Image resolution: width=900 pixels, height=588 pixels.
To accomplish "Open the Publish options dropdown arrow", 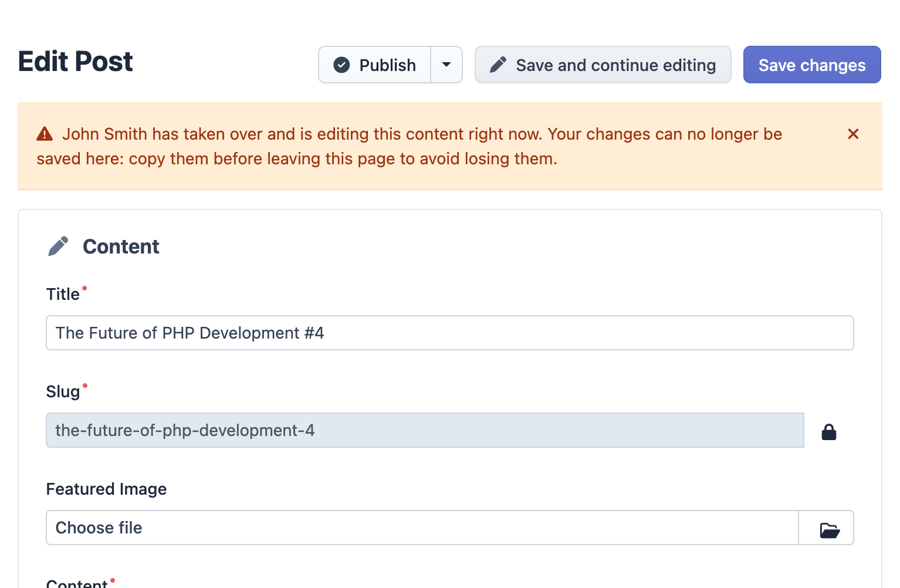I will [x=446, y=65].
